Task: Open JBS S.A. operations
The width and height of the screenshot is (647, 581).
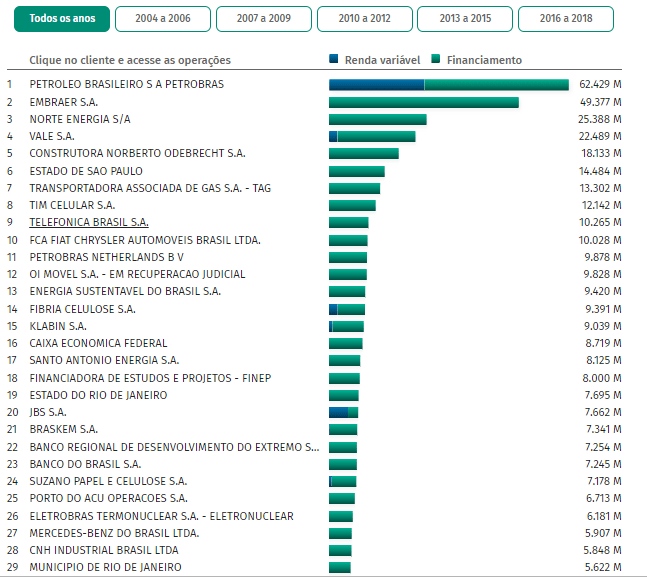Action: point(49,412)
